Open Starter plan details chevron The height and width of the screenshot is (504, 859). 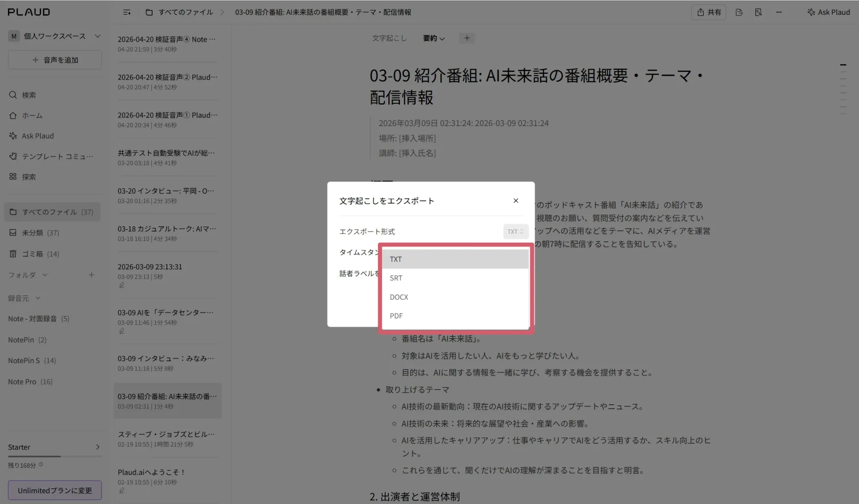tap(98, 447)
